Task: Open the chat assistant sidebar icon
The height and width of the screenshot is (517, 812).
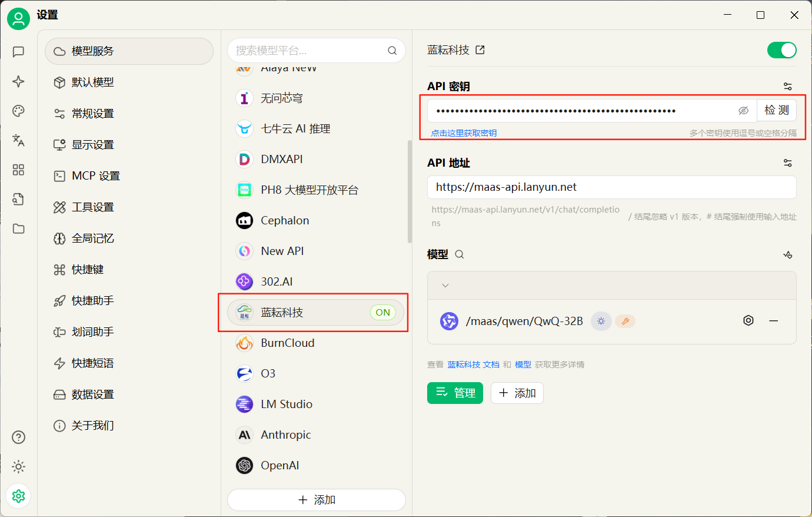Action: coord(18,52)
